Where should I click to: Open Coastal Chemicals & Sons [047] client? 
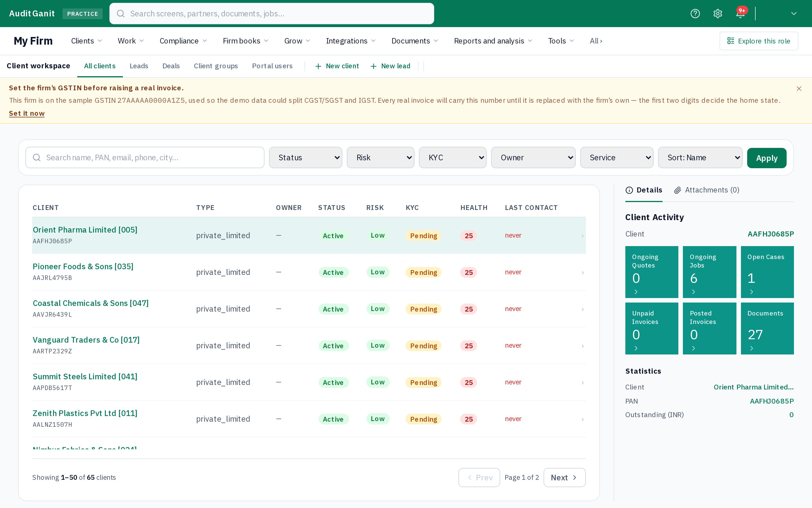coord(91,303)
